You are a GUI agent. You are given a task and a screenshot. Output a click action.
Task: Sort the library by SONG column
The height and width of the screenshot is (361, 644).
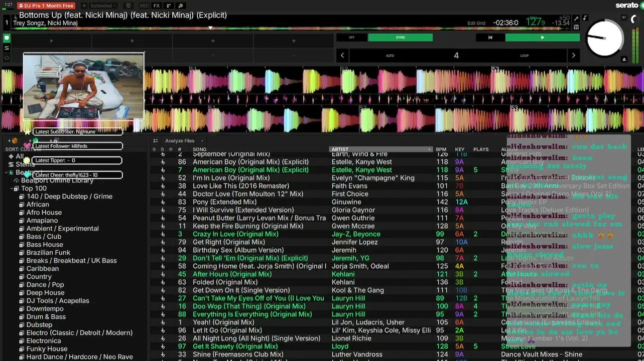200,149
